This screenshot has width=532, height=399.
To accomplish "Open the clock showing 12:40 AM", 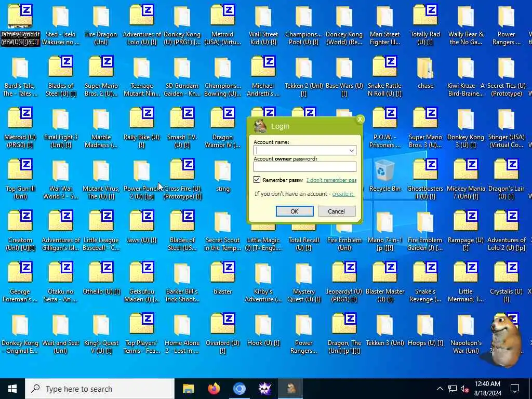I will pyautogui.click(x=487, y=389).
